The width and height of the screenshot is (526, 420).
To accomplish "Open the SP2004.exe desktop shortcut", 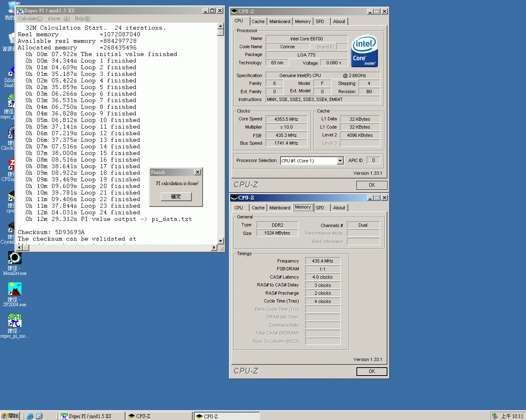I will [15, 289].
